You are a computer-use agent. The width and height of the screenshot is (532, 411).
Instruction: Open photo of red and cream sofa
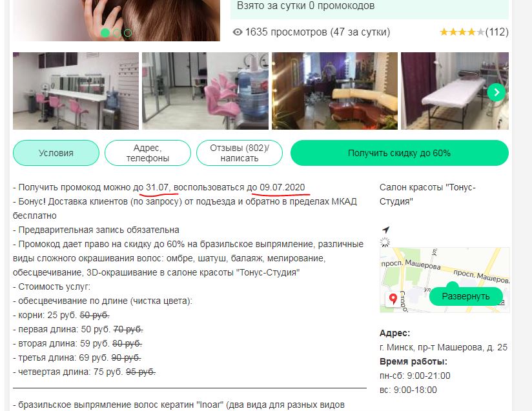pyautogui.click(x=334, y=91)
